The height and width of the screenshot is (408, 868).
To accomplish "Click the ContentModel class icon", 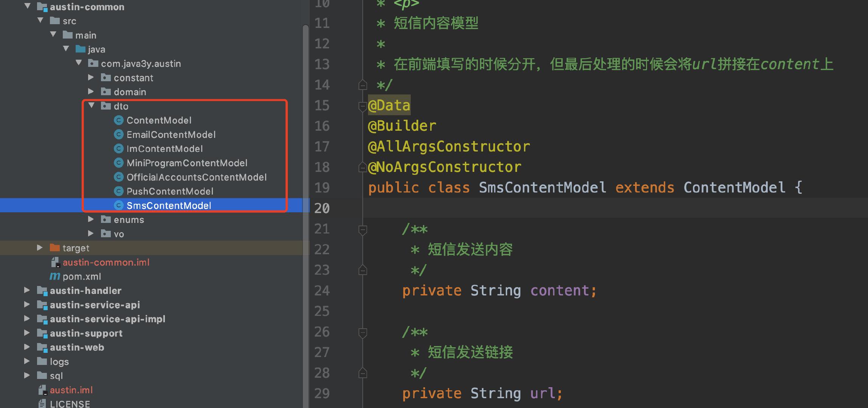I will point(119,121).
